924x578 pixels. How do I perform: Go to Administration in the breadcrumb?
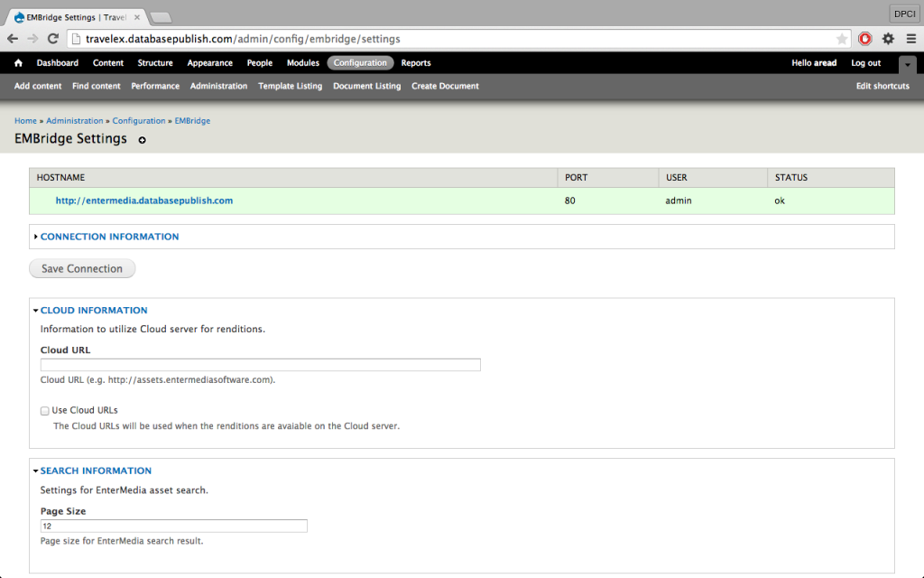coord(74,121)
